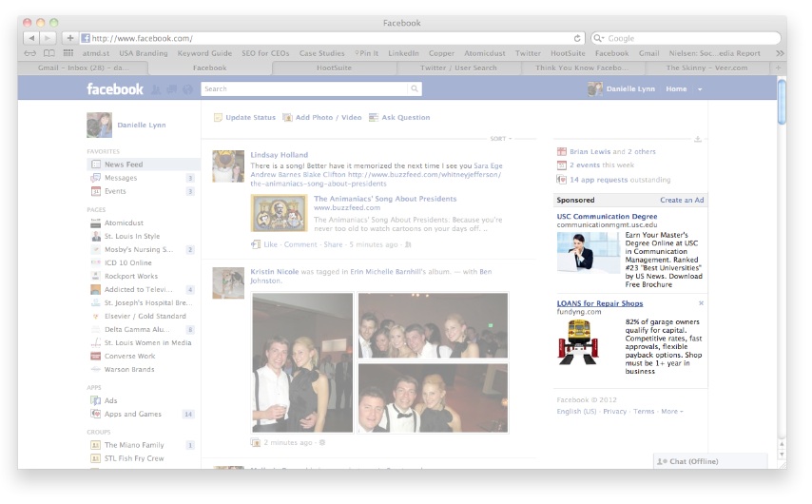Close the LOANS for Repair Shops ad

701,303
